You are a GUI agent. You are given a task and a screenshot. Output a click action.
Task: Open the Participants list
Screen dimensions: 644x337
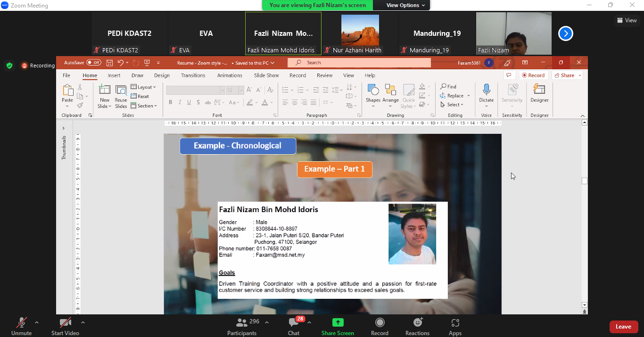(x=242, y=323)
